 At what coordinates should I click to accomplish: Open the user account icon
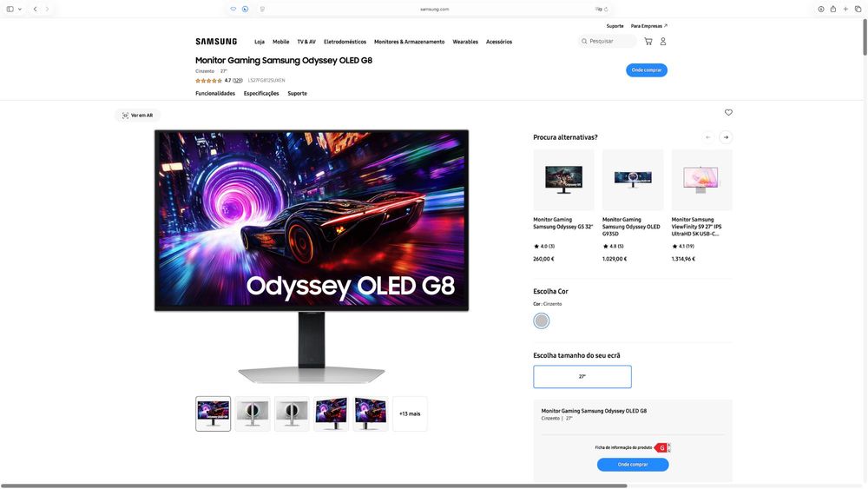click(x=663, y=42)
